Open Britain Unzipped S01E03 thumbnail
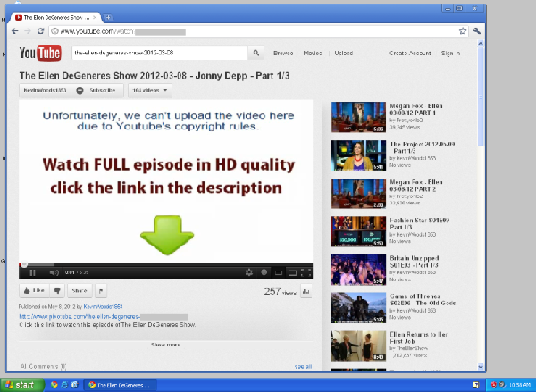The image size is (536, 392). (358, 270)
